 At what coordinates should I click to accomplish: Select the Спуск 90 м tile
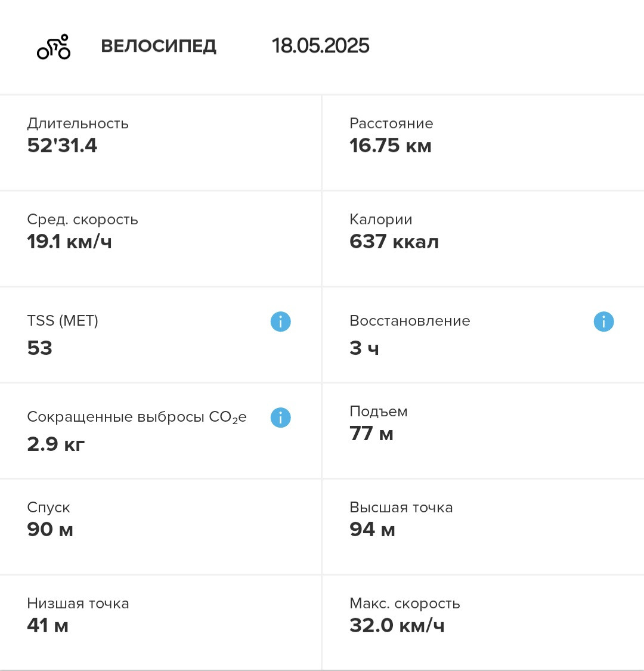point(160,527)
